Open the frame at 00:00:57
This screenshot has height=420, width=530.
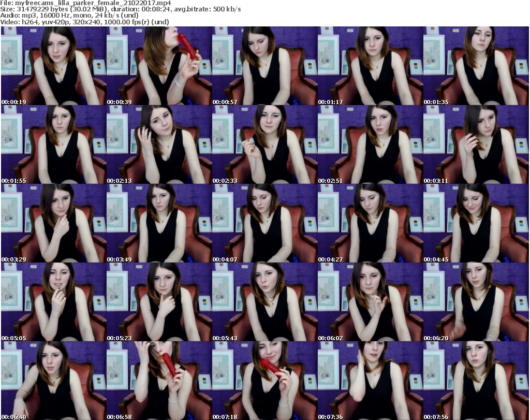click(264, 66)
